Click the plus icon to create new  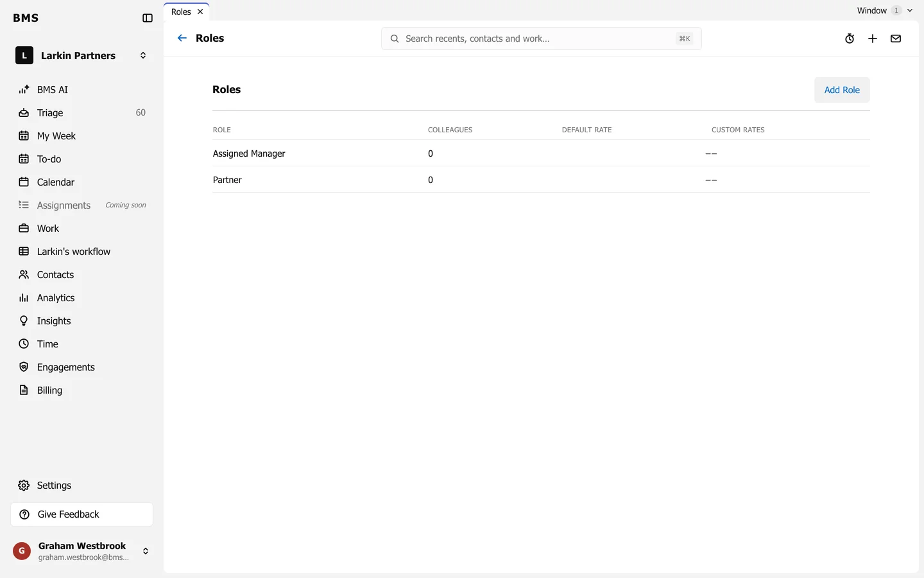(x=873, y=39)
